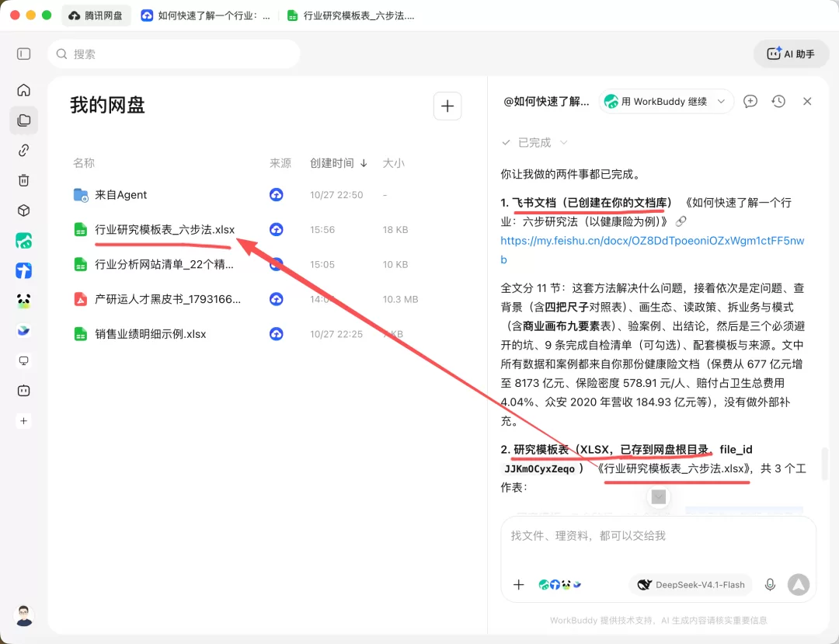Click the 10/27 22:50 creation time
Image resolution: width=839 pixels, height=644 pixels.
tap(336, 195)
